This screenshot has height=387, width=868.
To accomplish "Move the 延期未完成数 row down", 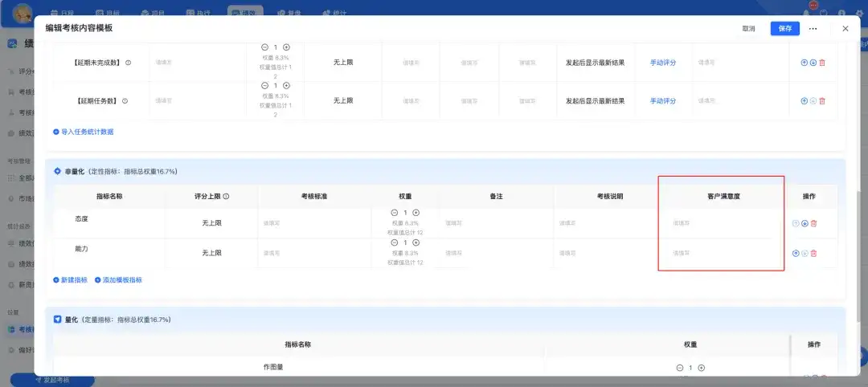I will click(813, 63).
